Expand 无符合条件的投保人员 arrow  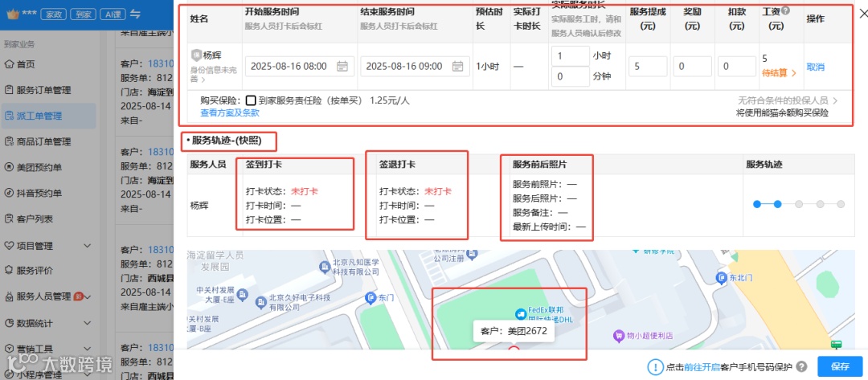(835, 100)
